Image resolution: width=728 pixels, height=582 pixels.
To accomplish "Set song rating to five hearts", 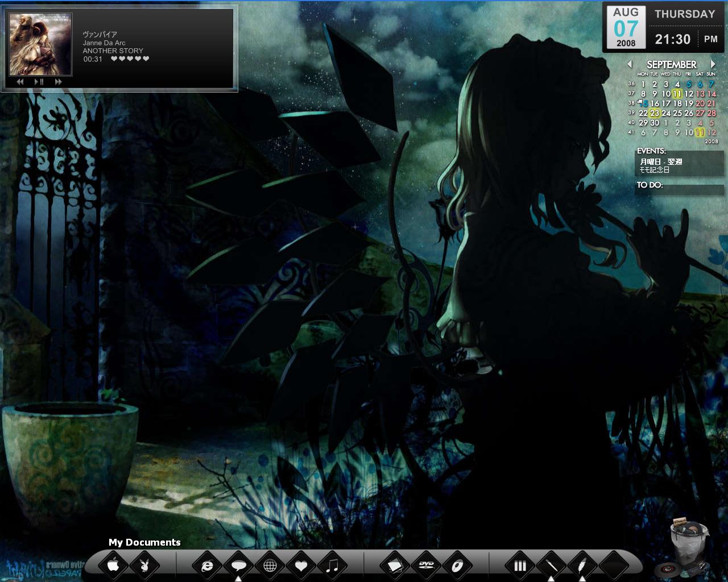I will (146, 59).
